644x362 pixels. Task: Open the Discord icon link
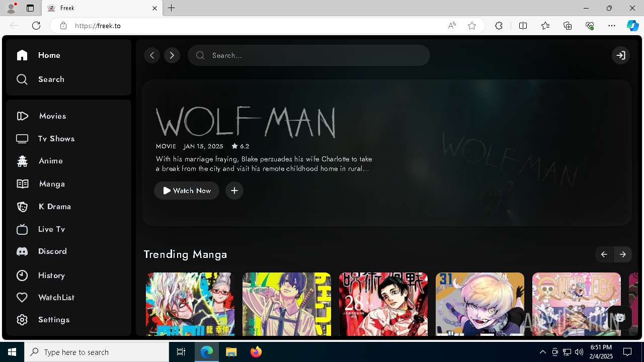pos(22,251)
